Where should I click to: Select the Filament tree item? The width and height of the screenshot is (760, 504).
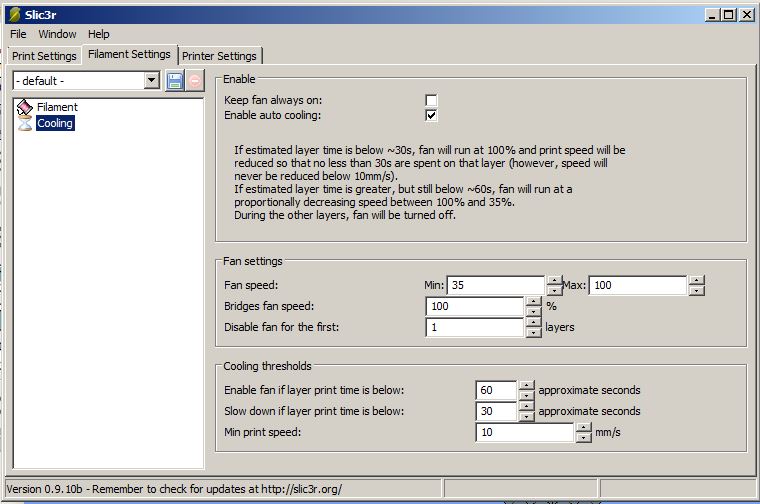(57, 107)
